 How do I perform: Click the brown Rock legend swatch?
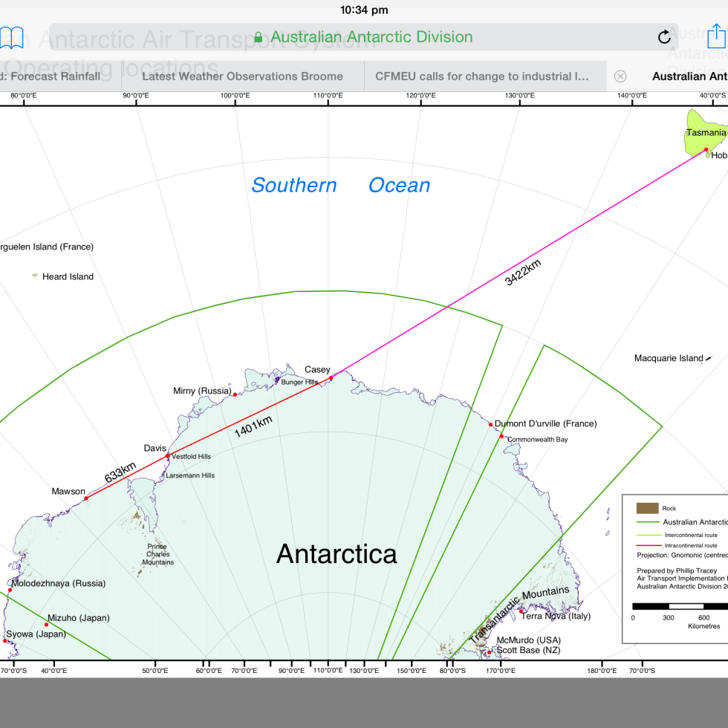pos(647,508)
